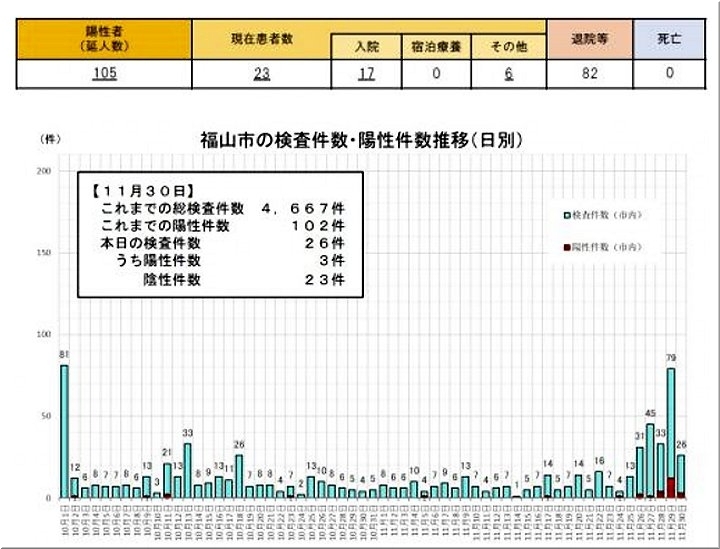
Task: Click the 入院 column header
Action: [367, 47]
